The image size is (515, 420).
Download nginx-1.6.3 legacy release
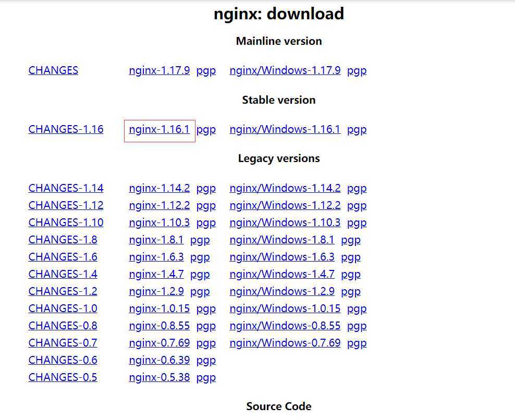coord(156,256)
